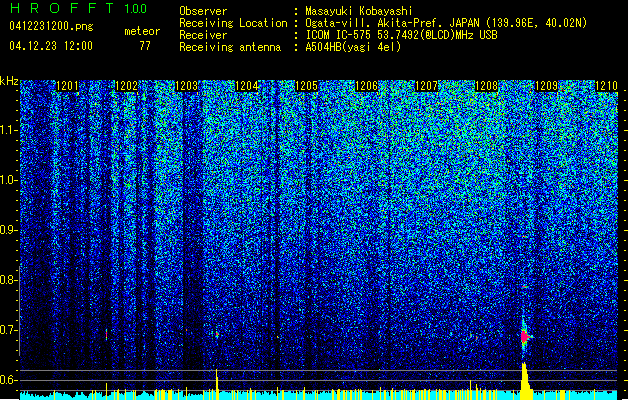
Task: Click the tall yellow power peak below 1209
Action: [x=526, y=381]
